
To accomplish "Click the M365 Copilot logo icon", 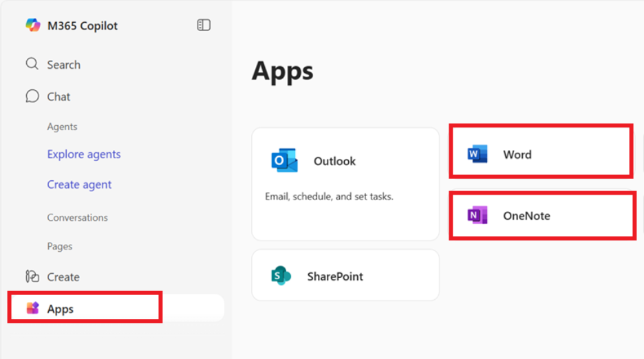I will click(x=33, y=25).
